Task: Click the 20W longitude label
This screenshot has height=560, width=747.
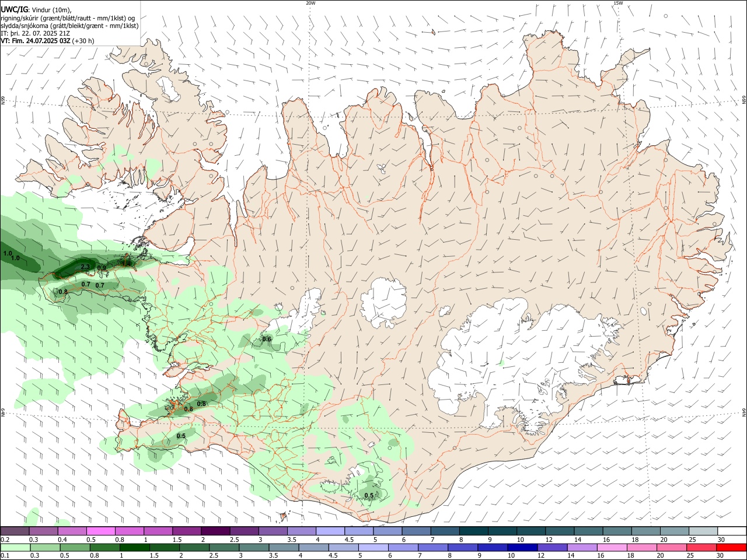Action: pyautogui.click(x=310, y=3)
